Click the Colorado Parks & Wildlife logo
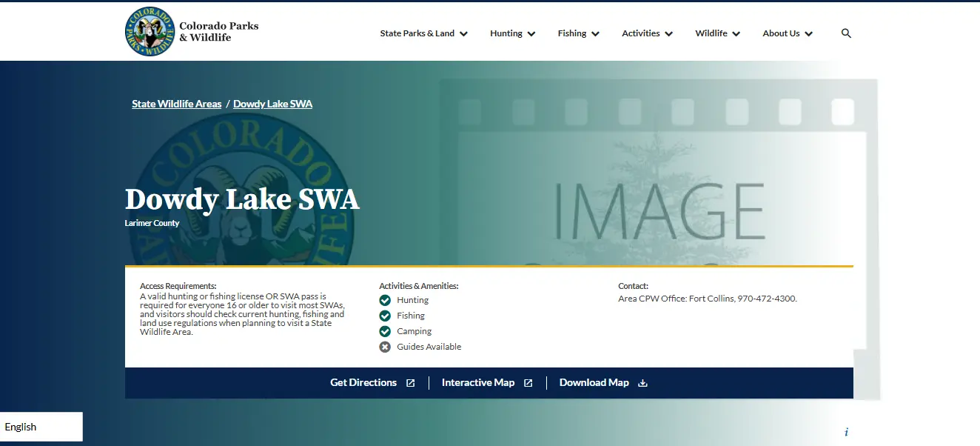 click(x=192, y=32)
